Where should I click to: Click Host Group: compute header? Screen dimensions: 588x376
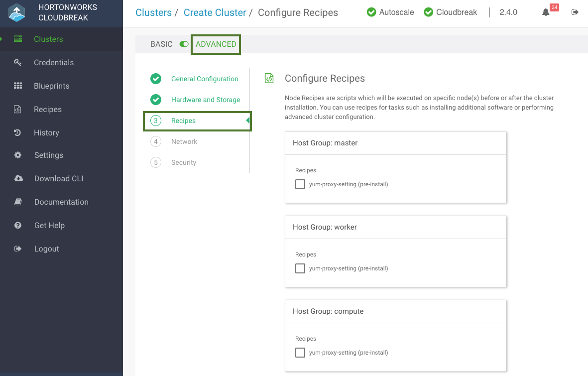click(396, 311)
